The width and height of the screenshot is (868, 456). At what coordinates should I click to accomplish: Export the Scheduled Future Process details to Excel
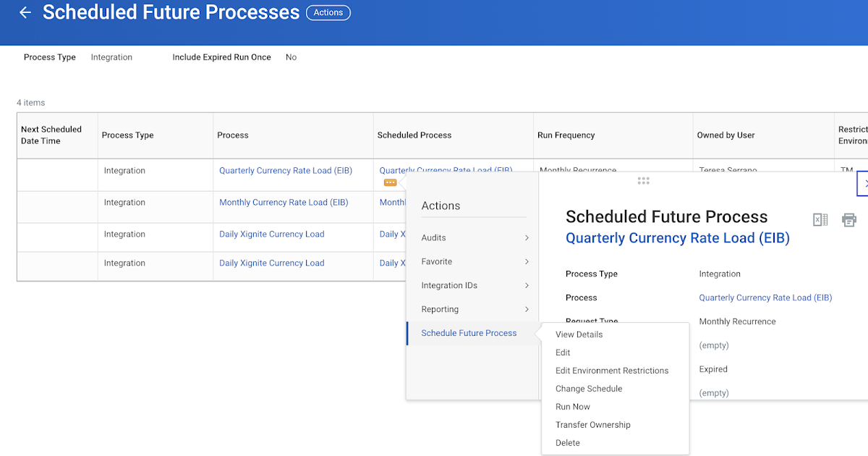click(x=820, y=218)
